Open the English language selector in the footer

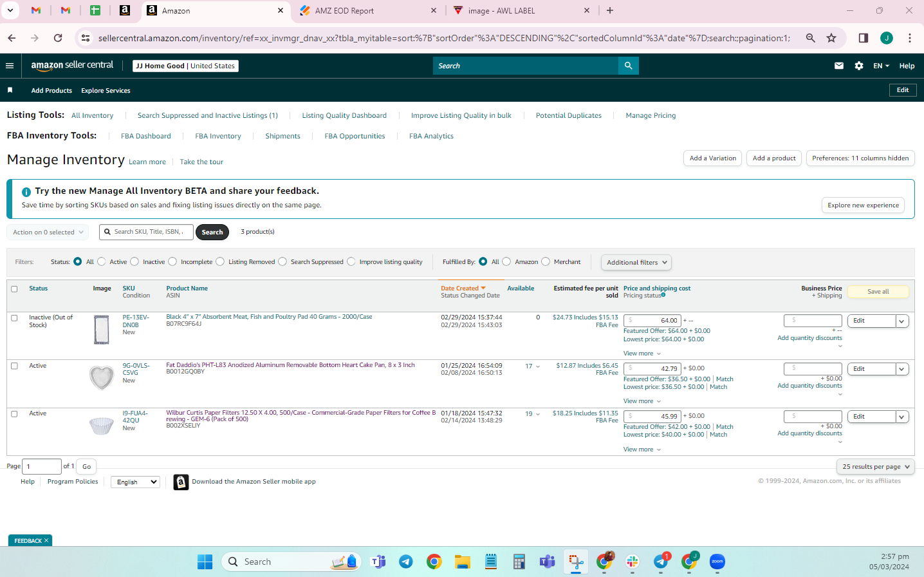click(135, 482)
